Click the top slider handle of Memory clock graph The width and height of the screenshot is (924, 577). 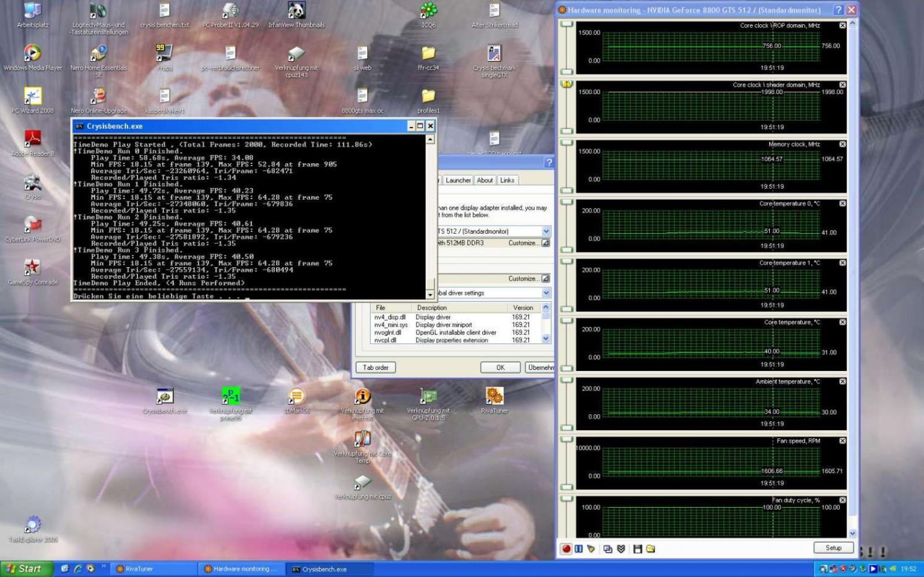click(566, 143)
